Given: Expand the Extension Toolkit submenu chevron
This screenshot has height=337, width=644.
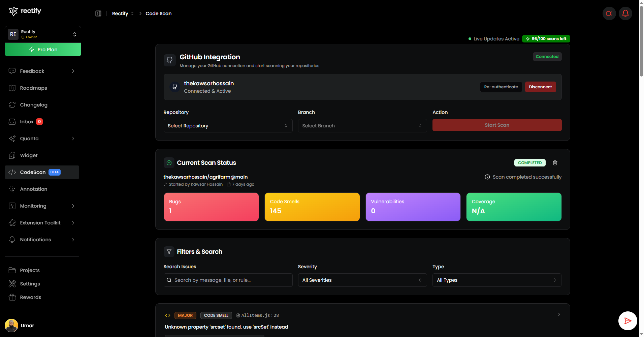Looking at the screenshot, I should [73, 223].
